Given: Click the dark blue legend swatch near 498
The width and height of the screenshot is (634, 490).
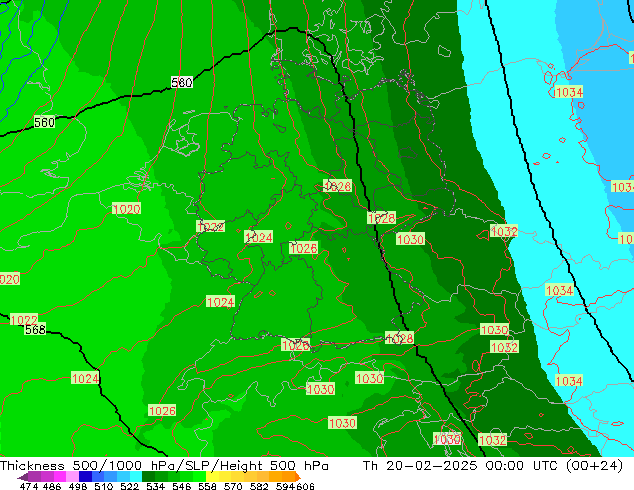Looking at the screenshot, I should (x=85, y=477).
